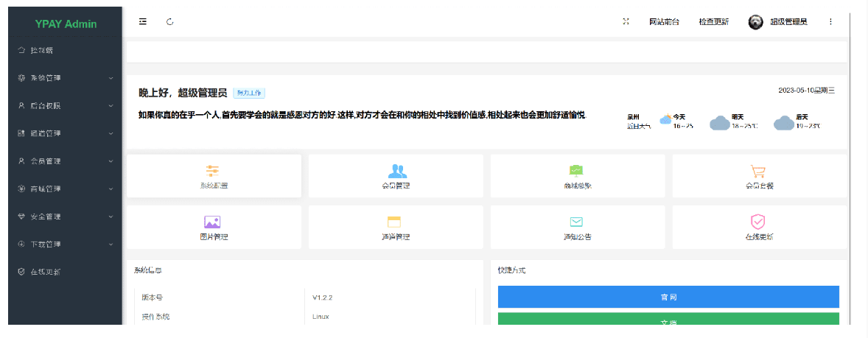The width and height of the screenshot is (868, 338).
Task: Click the sidebar 会员管理 person icon
Action: (x=21, y=161)
